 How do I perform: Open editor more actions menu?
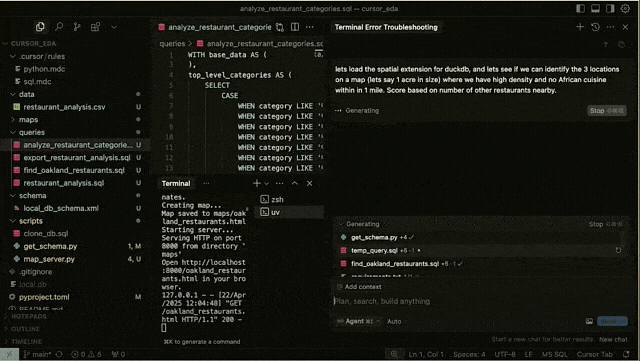pyautogui.click(x=310, y=27)
